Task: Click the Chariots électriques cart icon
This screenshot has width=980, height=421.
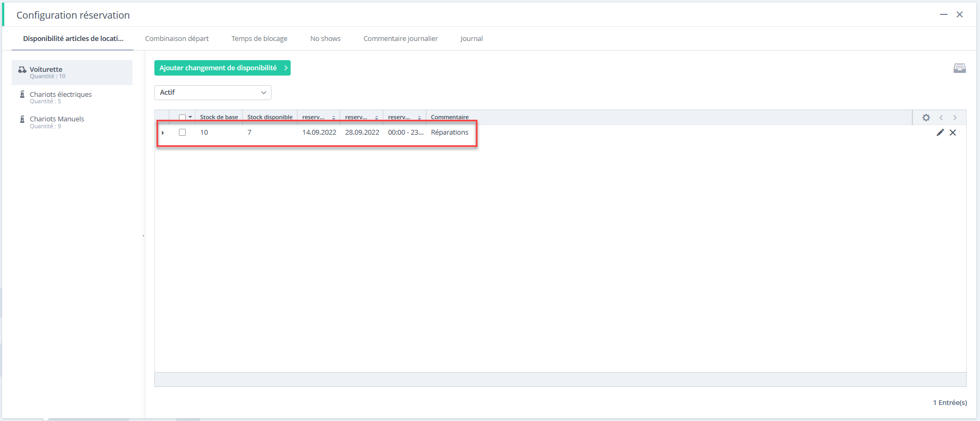Action: (x=22, y=94)
